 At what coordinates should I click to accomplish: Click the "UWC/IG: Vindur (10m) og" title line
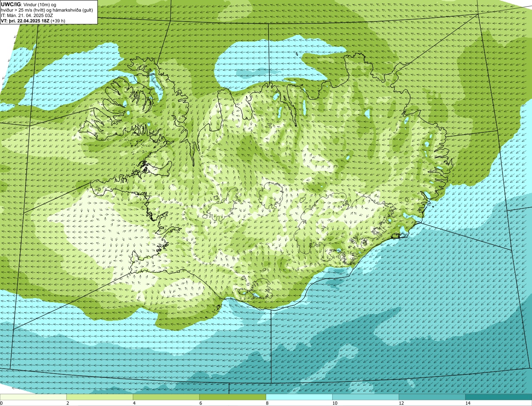click(x=28, y=5)
